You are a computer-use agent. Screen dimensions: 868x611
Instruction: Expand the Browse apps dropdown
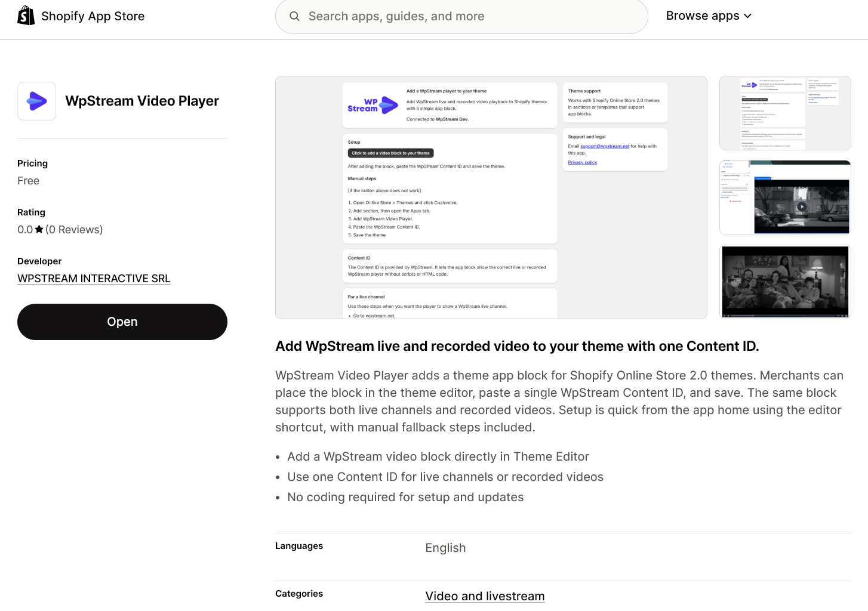[709, 16]
